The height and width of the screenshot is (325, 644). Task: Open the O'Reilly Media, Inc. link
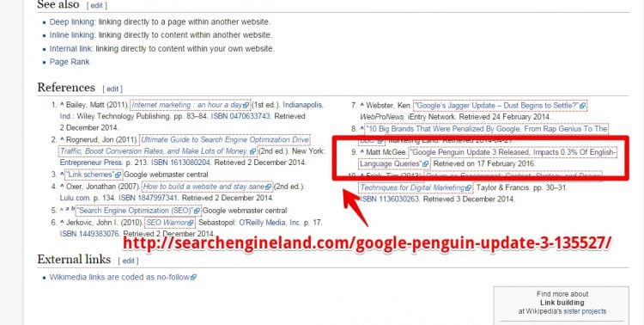point(270,223)
